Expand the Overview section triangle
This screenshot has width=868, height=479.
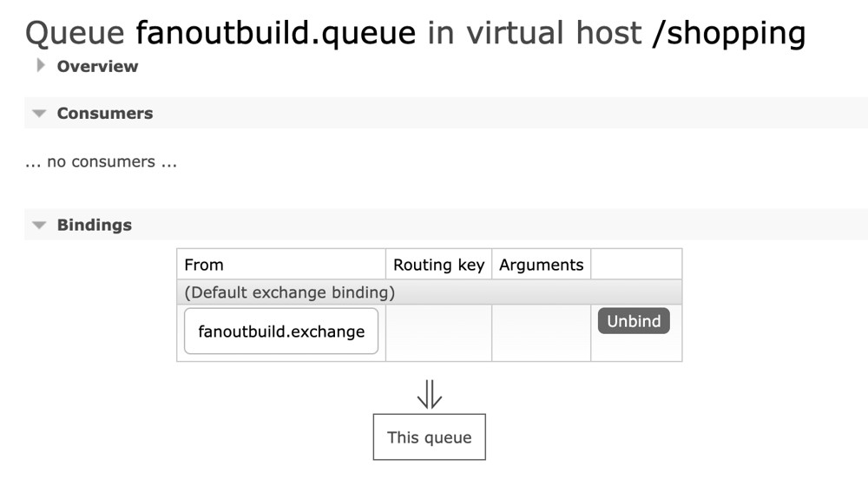[x=40, y=65]
